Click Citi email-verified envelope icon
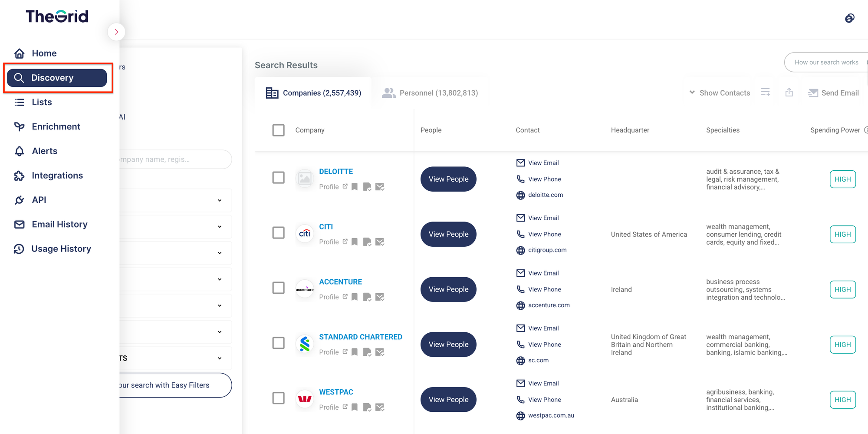 (380, 242)
